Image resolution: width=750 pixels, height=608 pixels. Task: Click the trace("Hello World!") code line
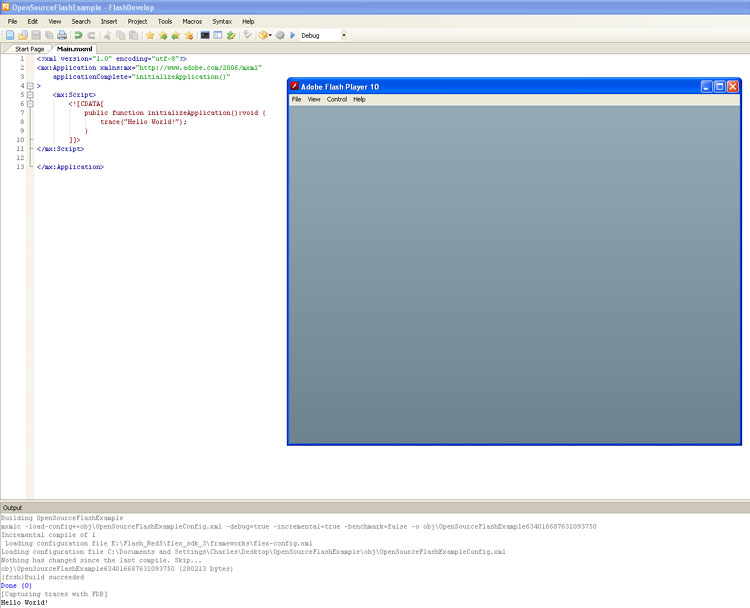coord(143,122)
